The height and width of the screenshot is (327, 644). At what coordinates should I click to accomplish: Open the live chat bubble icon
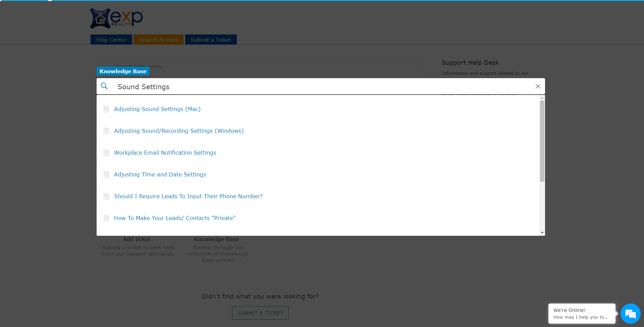[x=630, y=314]
